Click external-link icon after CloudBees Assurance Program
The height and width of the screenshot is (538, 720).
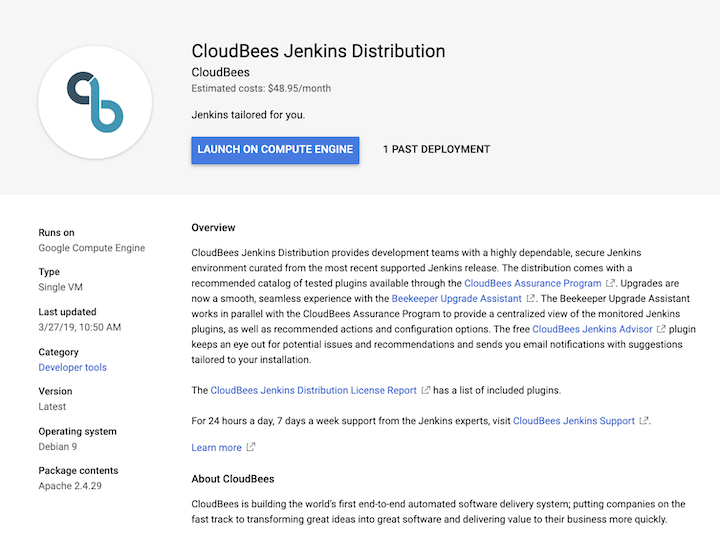click(610, 283)
